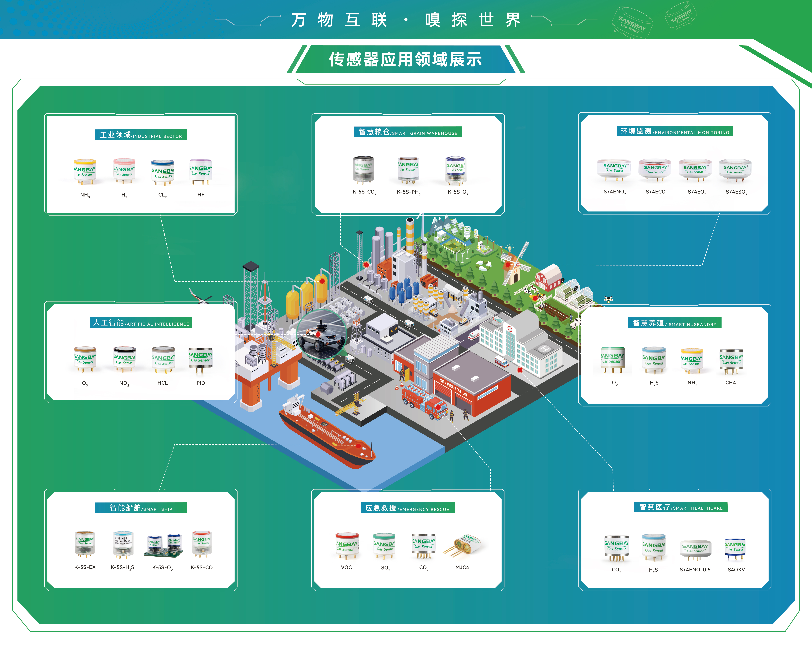Click the Smart Ship section heading
This screenshot has height=650, width=812.
[x=141, y=508]
